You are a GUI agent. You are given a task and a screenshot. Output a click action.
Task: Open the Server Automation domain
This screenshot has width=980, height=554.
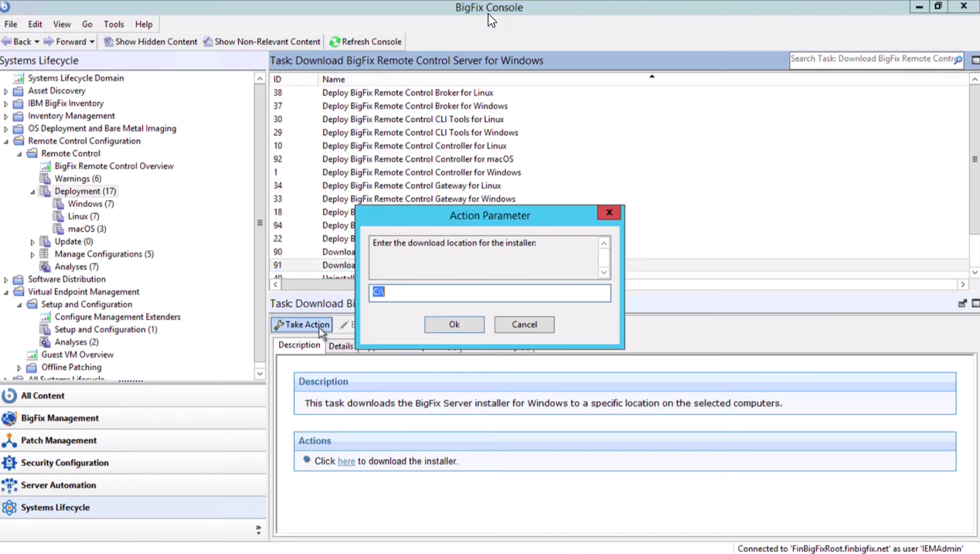58,485
